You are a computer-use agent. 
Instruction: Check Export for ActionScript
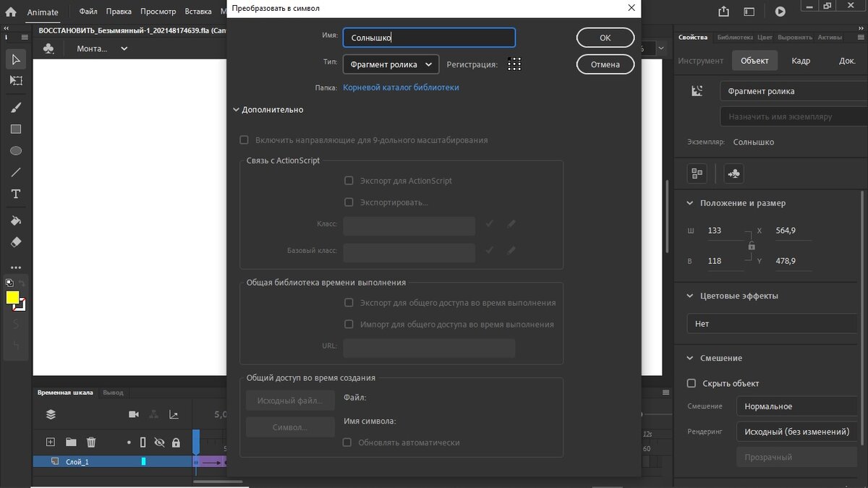click(x=349, y=181)
